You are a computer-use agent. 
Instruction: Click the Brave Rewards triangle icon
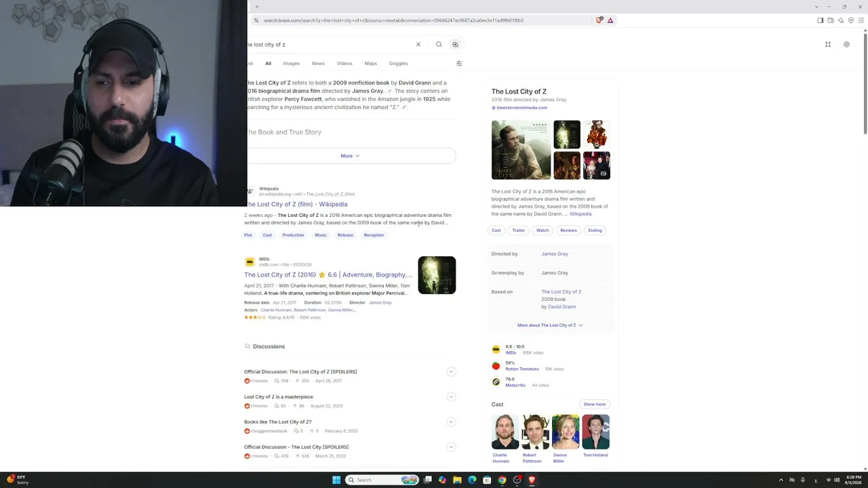pyautogui.click(x=610, y=20)
